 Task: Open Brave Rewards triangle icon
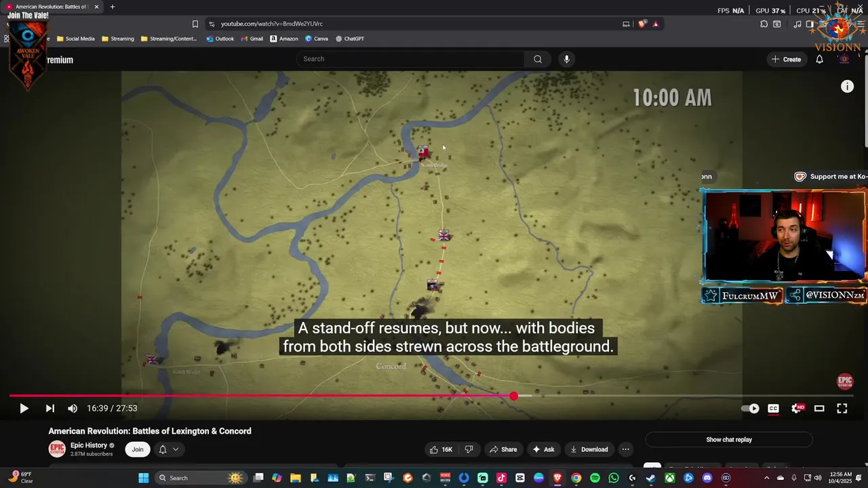(655, 24)
